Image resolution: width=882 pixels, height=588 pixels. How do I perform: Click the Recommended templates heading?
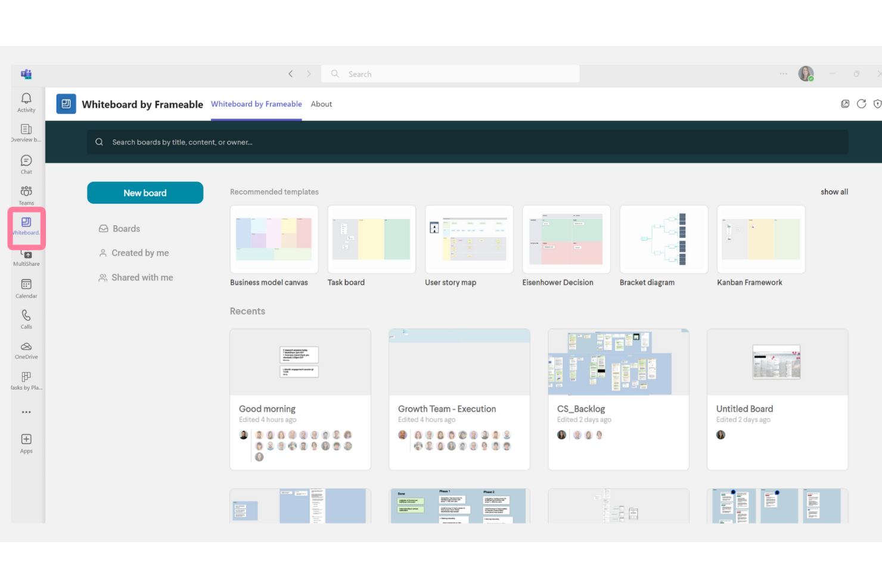pyautogui.click(x=274, y=192)
